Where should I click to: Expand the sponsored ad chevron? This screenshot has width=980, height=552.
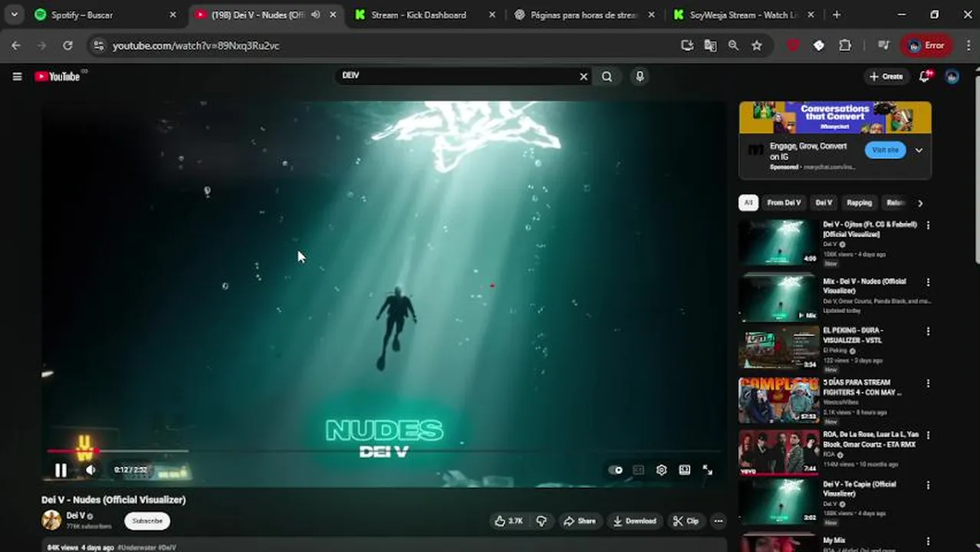pyautogui.click(x=919, y=149)
